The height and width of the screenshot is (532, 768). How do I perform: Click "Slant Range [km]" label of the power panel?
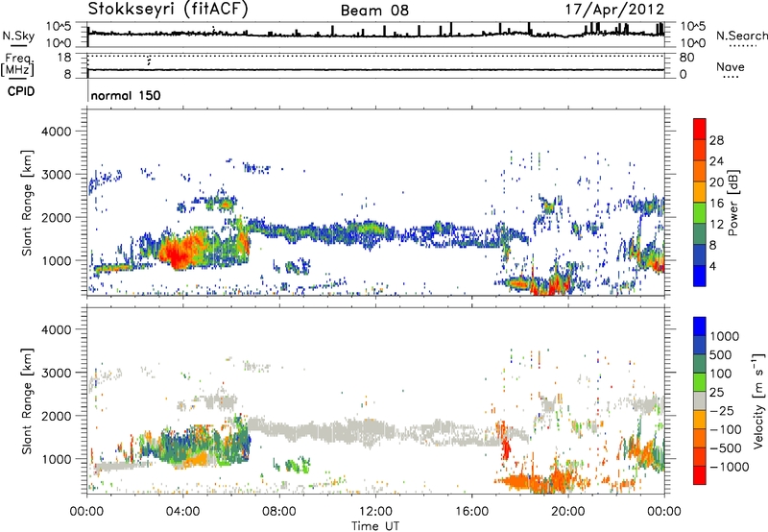click(28, 203)
